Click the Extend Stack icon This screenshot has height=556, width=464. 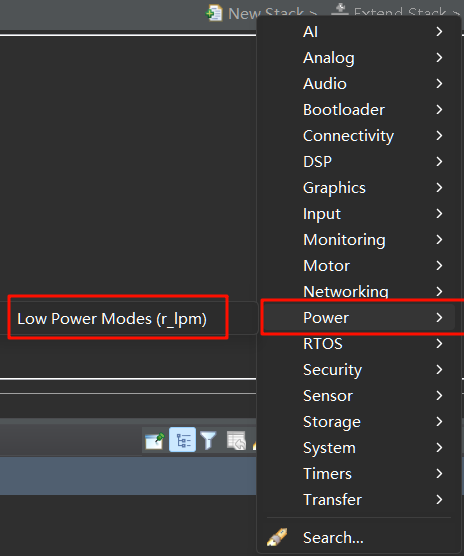340,9
